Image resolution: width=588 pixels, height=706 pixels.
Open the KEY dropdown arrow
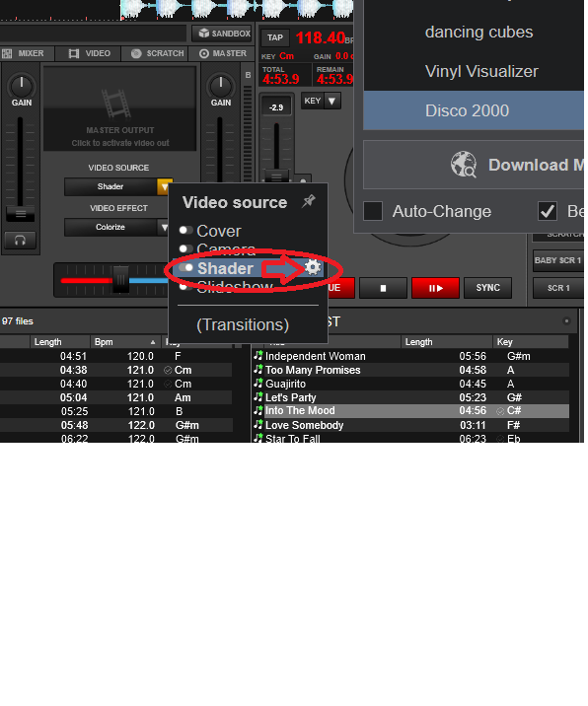pos(332,101)
